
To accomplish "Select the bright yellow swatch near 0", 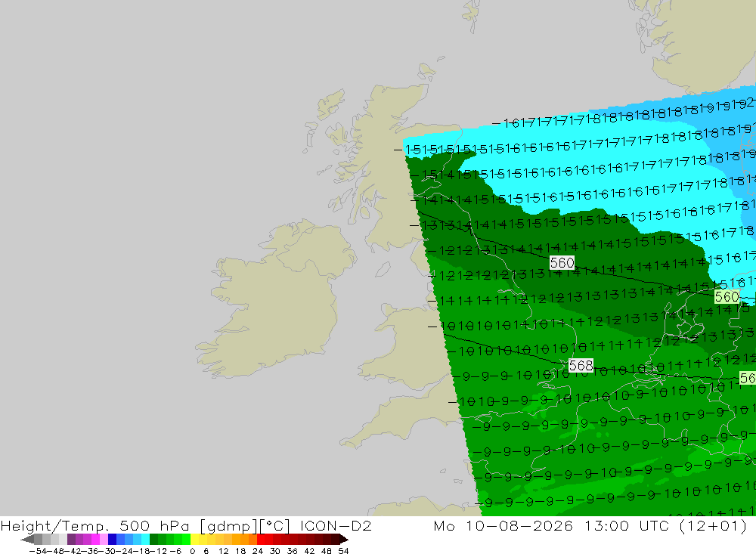I will point(194,540).
